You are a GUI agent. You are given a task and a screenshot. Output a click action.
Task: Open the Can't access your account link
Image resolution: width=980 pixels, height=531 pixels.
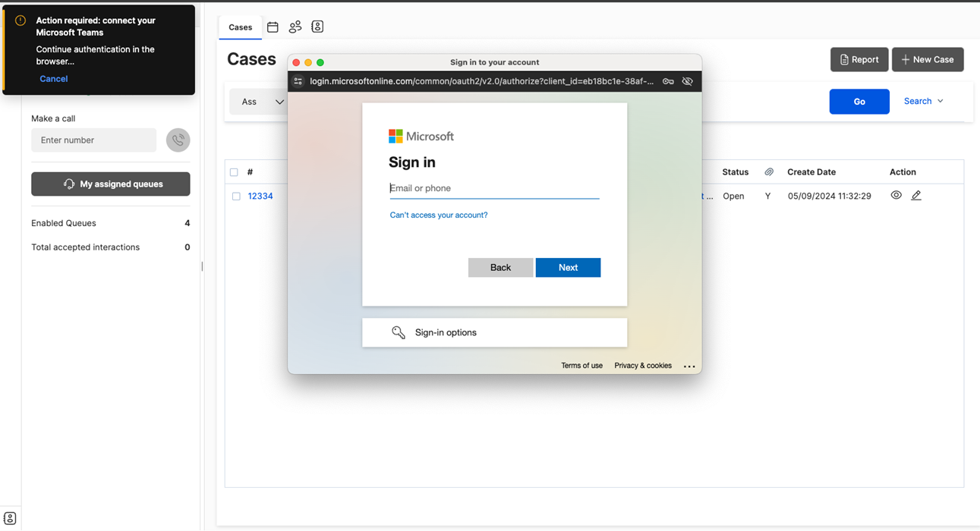tap(439, 215)
